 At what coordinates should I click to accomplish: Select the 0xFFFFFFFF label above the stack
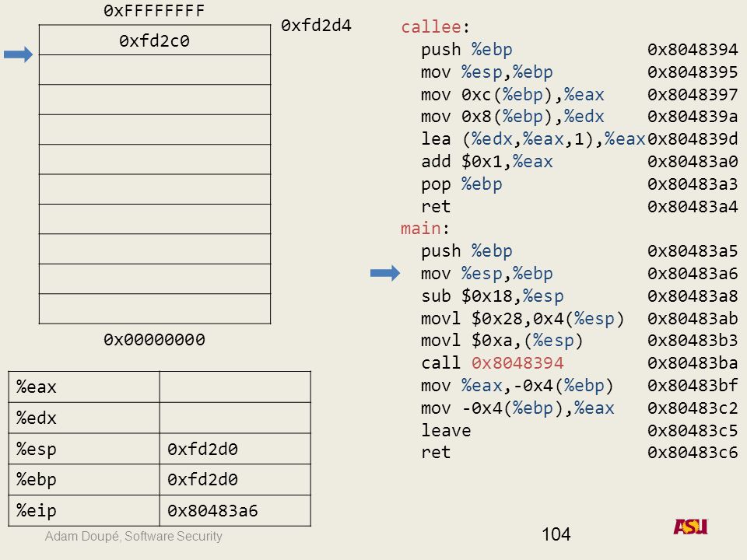[154, 10]
